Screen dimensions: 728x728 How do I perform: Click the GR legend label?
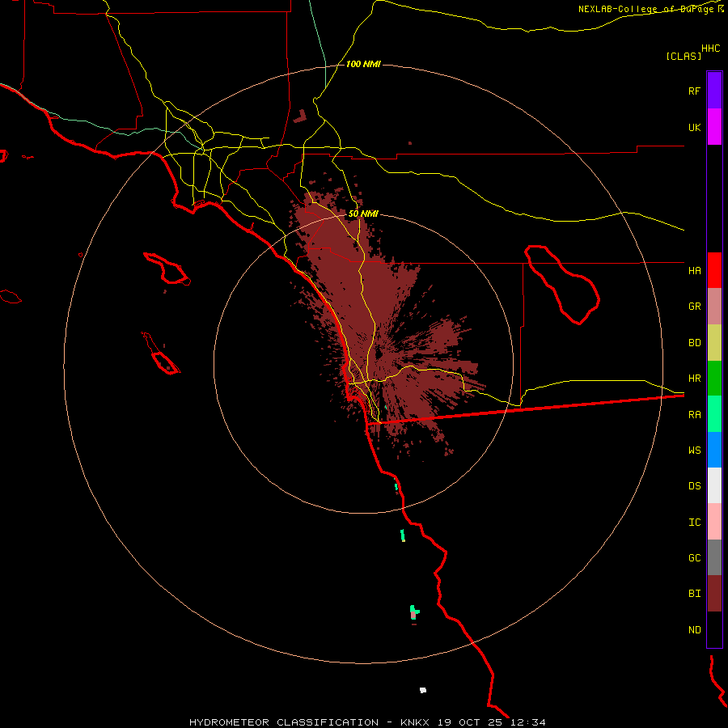point(694,307)
